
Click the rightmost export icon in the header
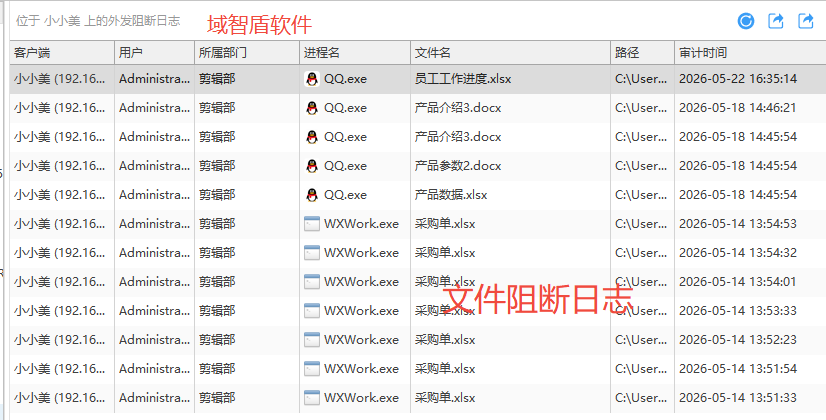coord(806,21)
